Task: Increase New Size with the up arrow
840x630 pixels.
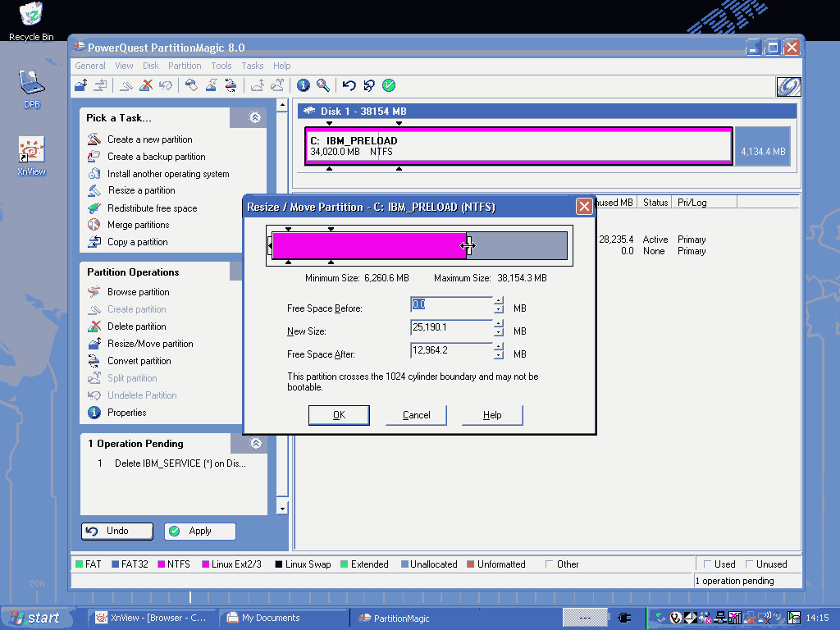Action: pos(498,324)
